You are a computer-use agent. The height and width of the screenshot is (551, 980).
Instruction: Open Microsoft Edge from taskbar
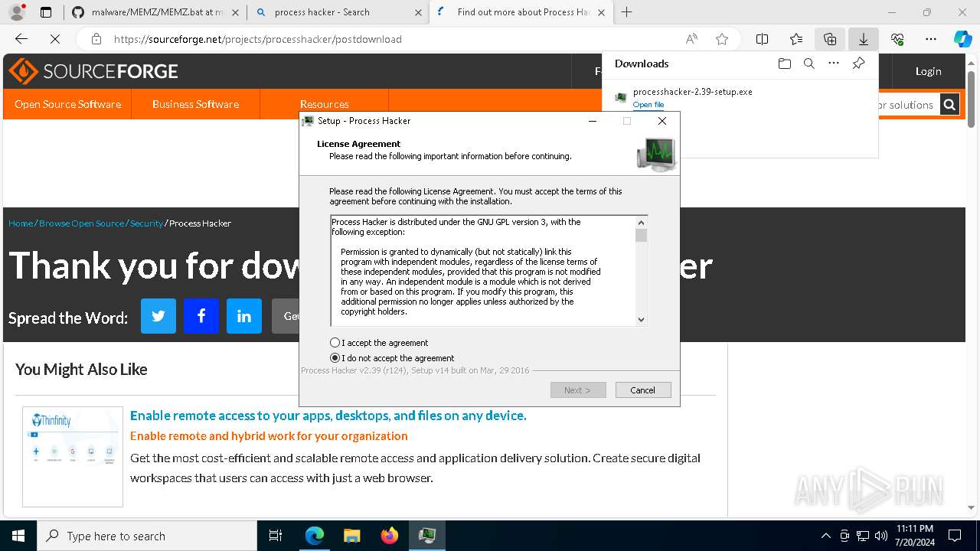pyautogui.click(x=315, y=536)
